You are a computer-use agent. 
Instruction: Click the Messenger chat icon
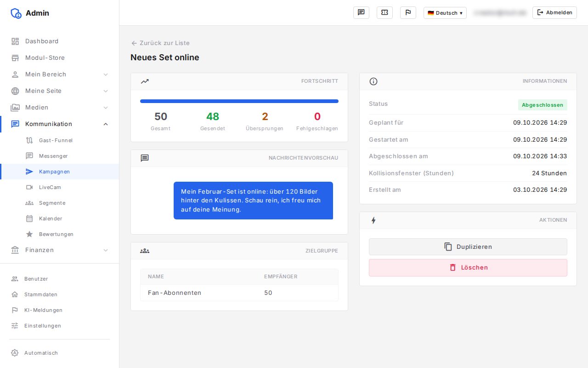coord(29,156)
